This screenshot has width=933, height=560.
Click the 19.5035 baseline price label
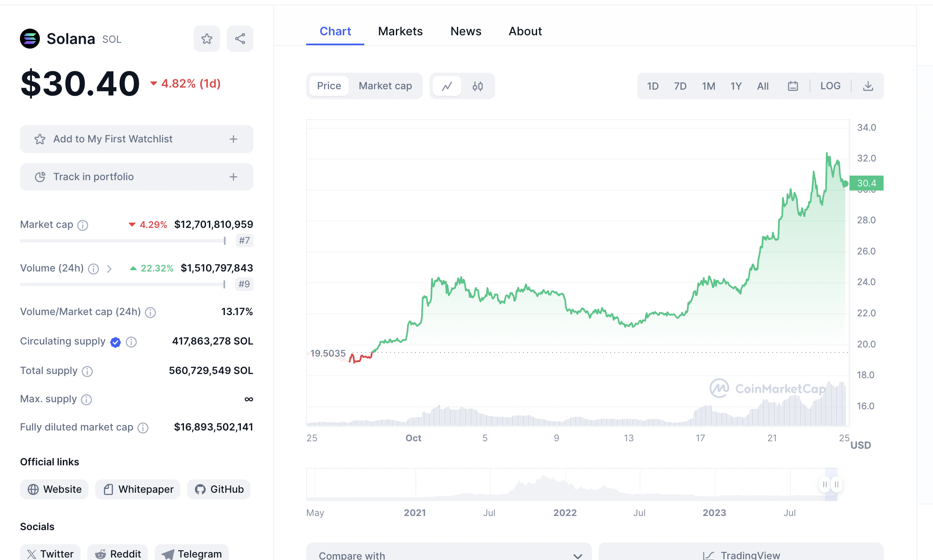pos(328,353)
